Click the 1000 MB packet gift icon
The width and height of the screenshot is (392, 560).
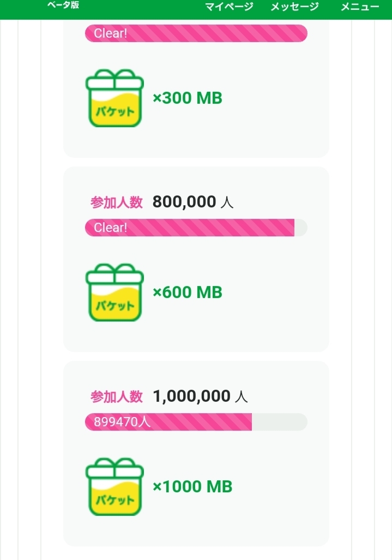tap(114, 487)
